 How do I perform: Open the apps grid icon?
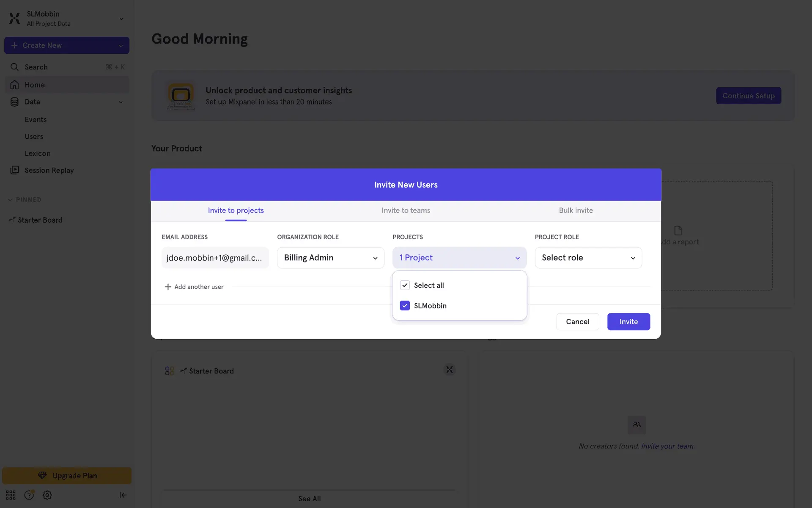(x=11, y=495)
